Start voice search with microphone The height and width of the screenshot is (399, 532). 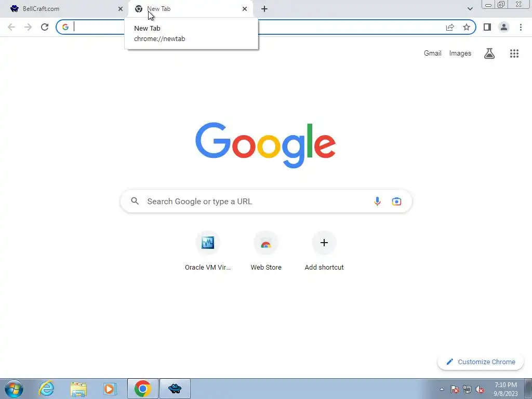coord(377,201)
